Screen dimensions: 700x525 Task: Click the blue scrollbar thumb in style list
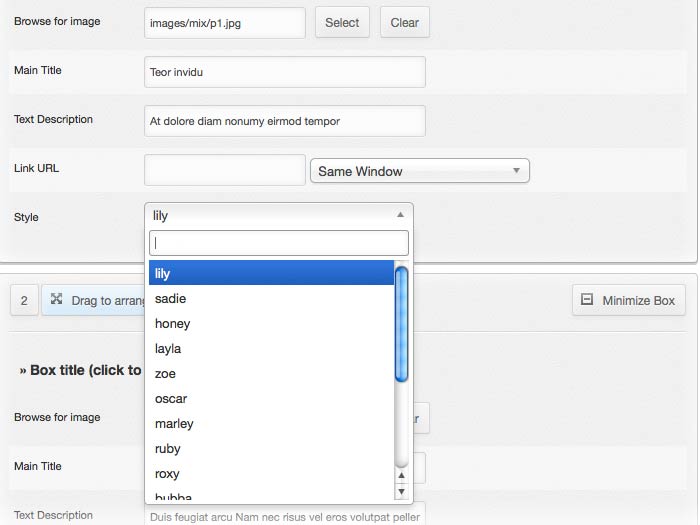coord(402,322)
